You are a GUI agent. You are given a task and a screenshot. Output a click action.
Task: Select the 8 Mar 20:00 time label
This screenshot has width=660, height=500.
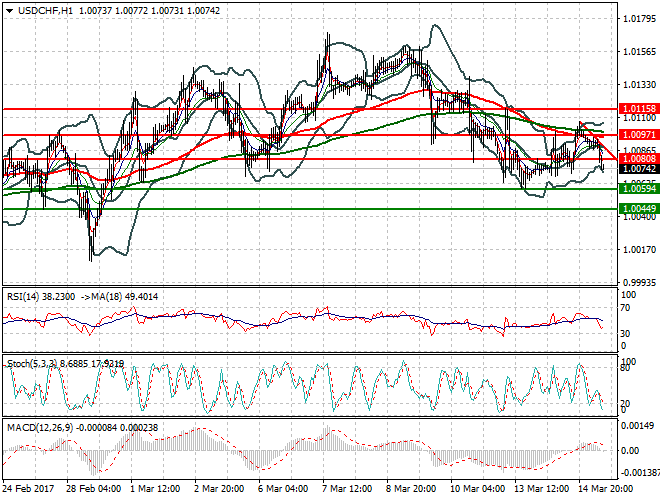point(410,490)
